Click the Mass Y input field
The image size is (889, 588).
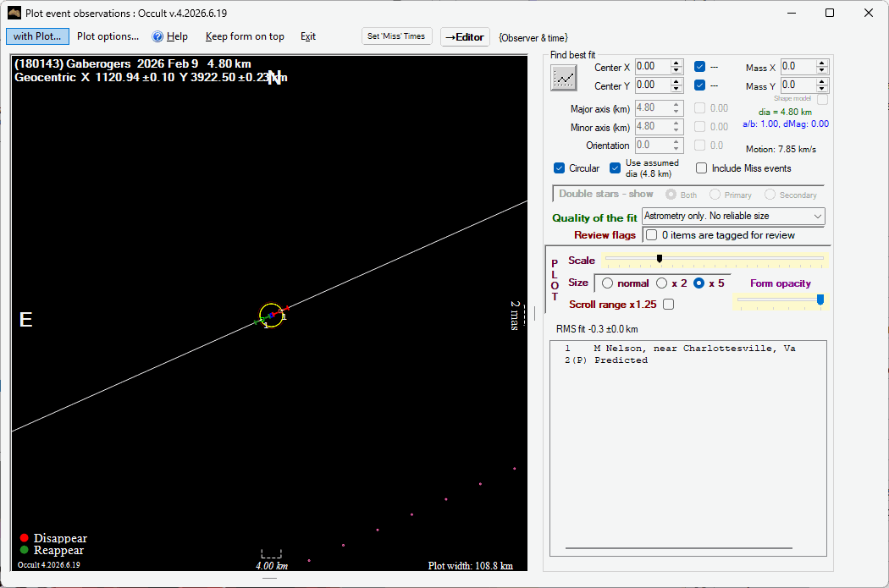point(798,85)
